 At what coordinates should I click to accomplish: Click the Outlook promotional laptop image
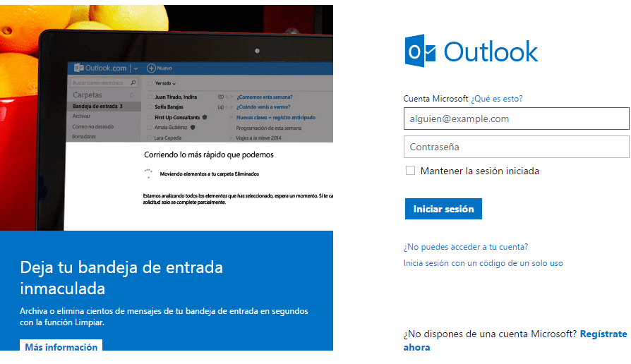pyautogui.click(x=167, y=117)
